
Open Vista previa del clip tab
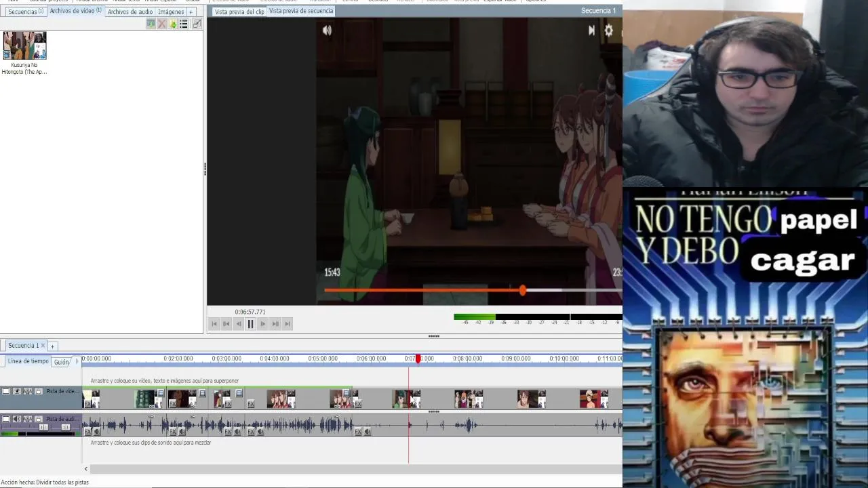coord(239,12)
